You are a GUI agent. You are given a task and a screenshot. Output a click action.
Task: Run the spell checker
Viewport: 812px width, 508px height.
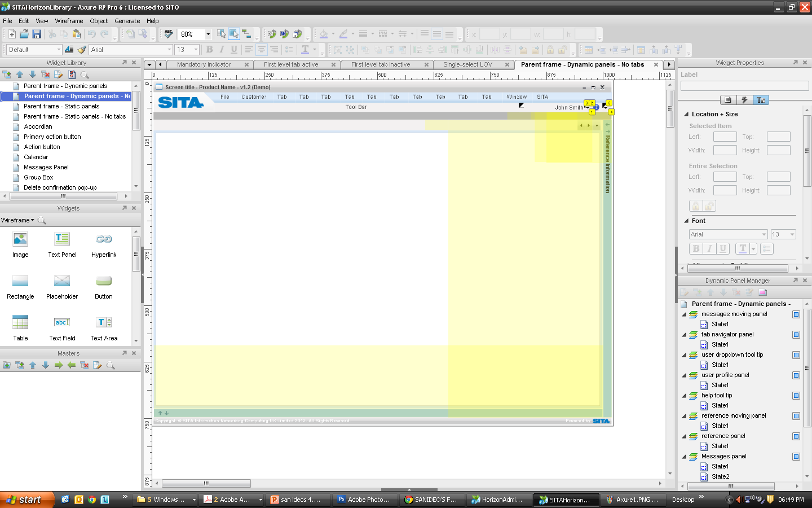pos(168,34)
